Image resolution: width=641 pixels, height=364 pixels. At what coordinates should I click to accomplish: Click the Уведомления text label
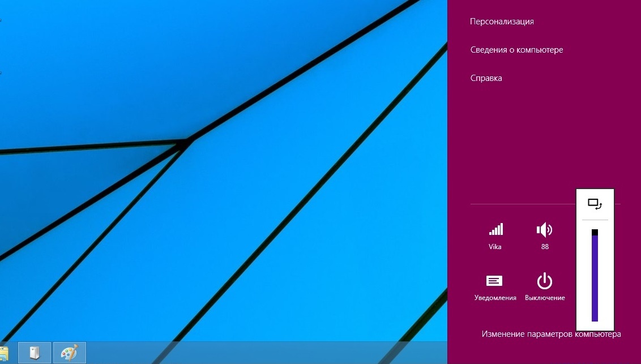495,298
